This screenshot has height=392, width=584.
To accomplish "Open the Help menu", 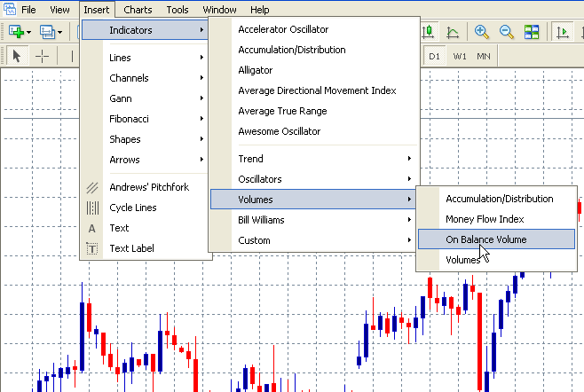I will (259, 9).
